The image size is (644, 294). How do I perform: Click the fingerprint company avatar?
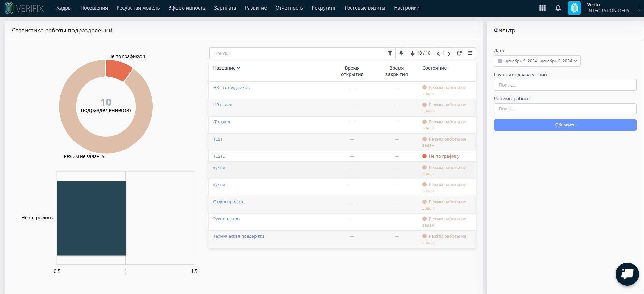pyautogui.click(x=574, y=8)
